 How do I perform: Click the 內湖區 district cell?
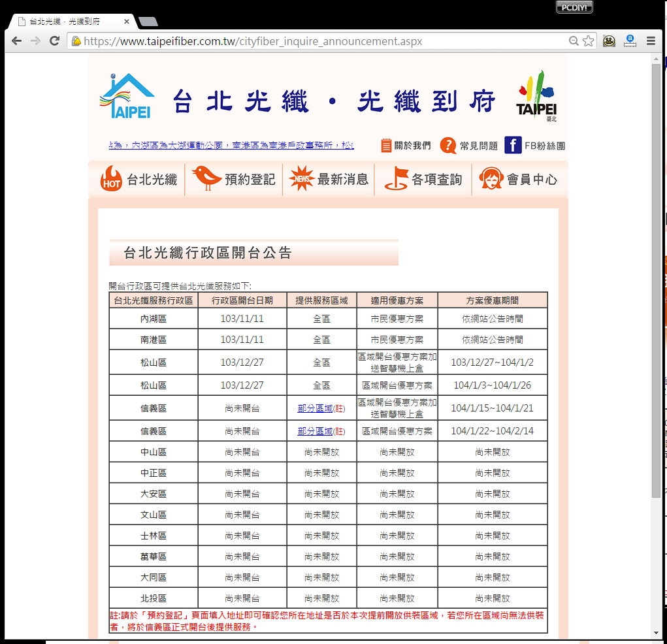click(154, 319)
